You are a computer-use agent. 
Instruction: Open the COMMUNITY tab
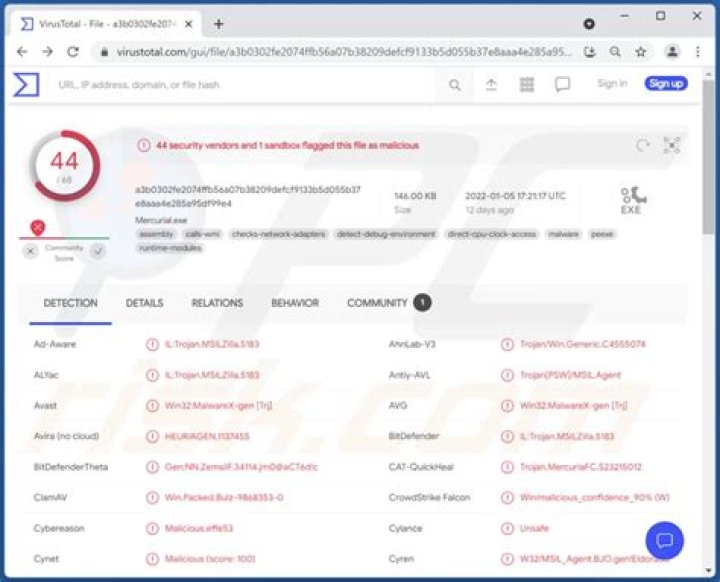[377, 303]
